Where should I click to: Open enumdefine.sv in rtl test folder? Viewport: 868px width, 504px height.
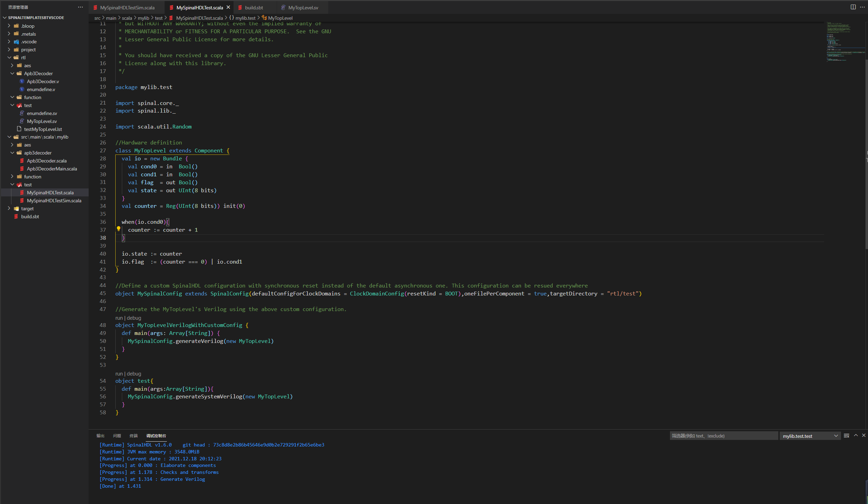click(42, 113)
